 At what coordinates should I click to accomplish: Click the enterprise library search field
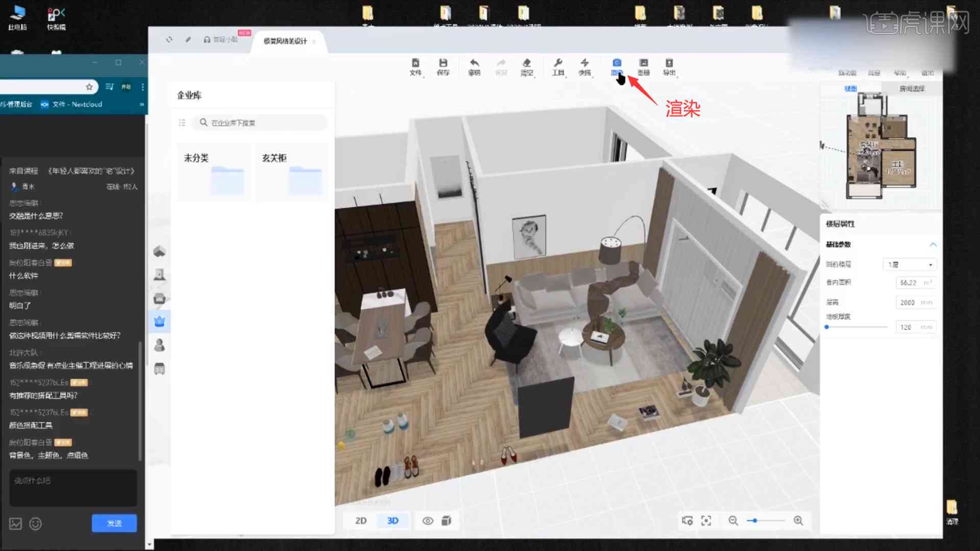coord(259,122)
